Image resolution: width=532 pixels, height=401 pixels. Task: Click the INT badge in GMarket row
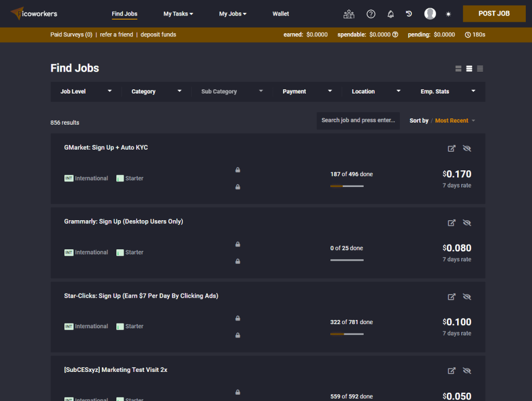coord(69,178)
